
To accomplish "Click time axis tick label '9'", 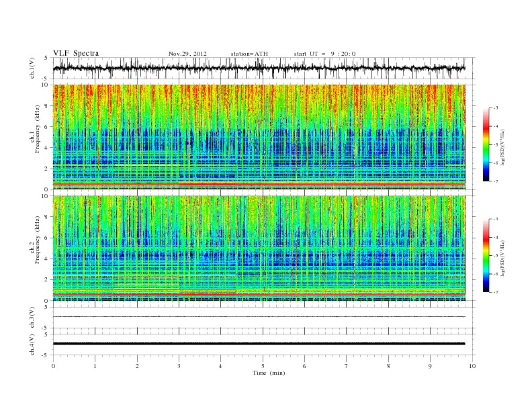I will point(430,366).
